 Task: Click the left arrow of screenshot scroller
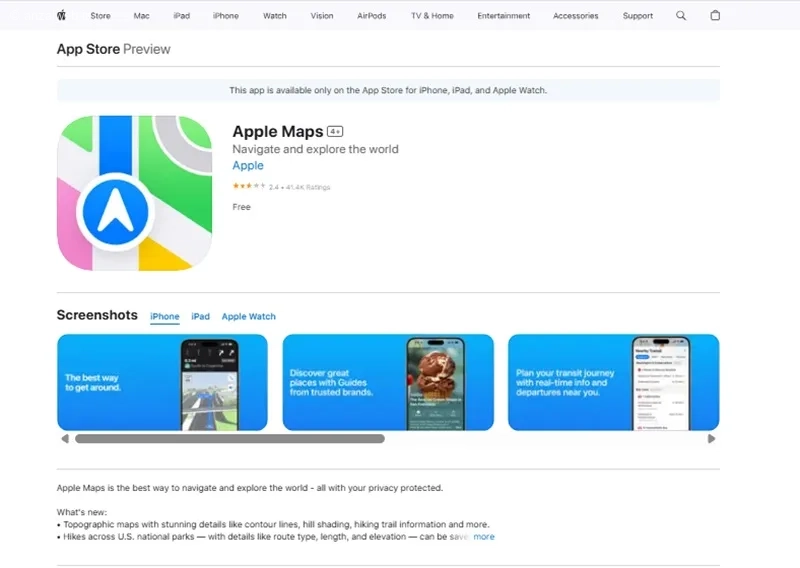coord(65,439)
